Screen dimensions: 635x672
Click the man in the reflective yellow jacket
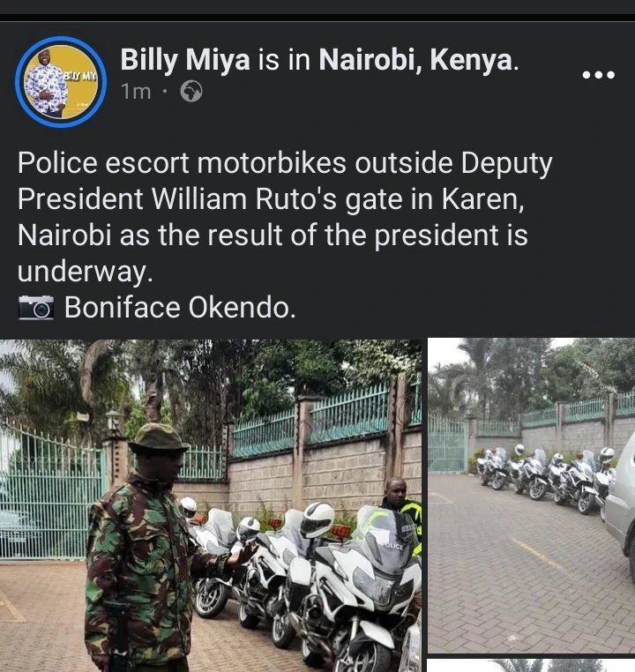401,514
